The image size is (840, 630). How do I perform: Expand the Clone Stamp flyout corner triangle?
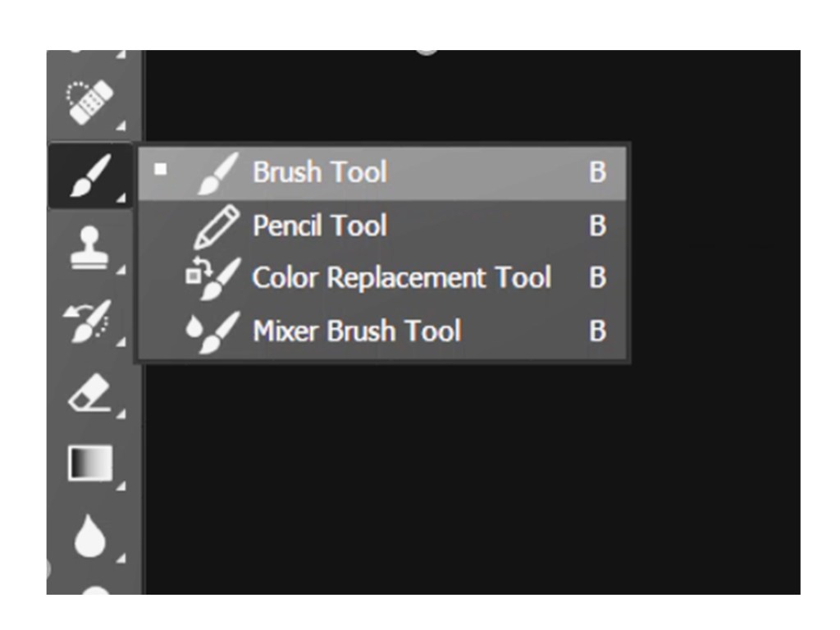tap(121, 270)
